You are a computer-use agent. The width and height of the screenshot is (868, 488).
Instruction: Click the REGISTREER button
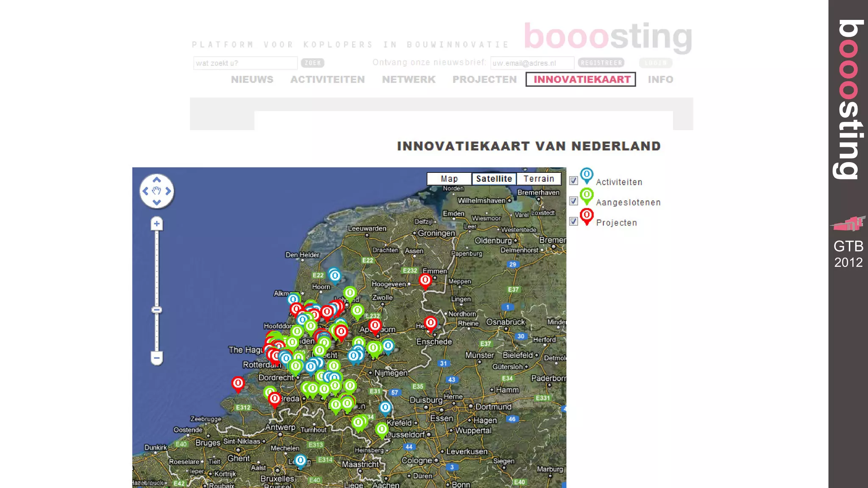(x=601, y=63)
